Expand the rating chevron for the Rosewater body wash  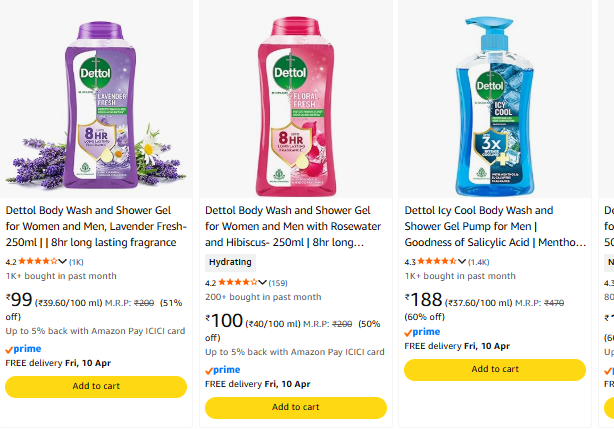[x=264, y=283]
